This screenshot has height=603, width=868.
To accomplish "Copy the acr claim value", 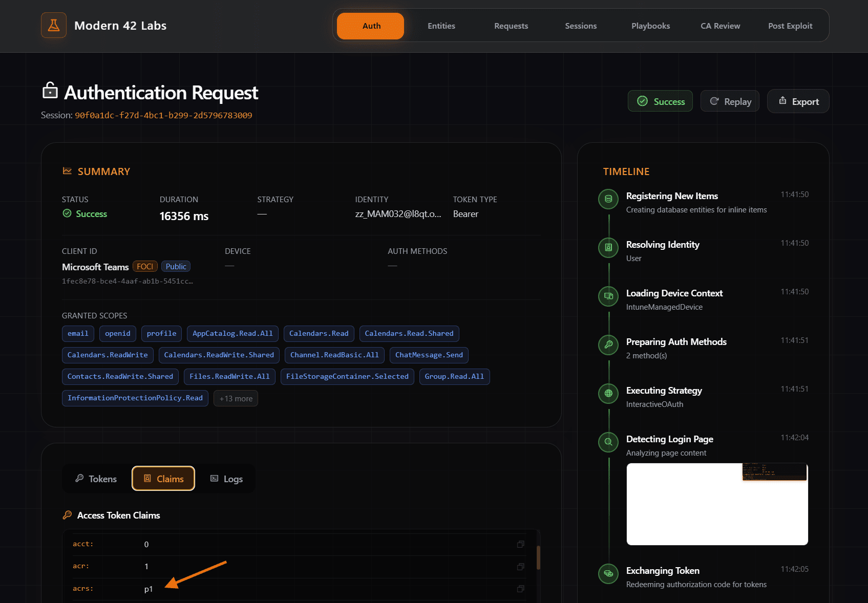I will click(x=521, y=566).
